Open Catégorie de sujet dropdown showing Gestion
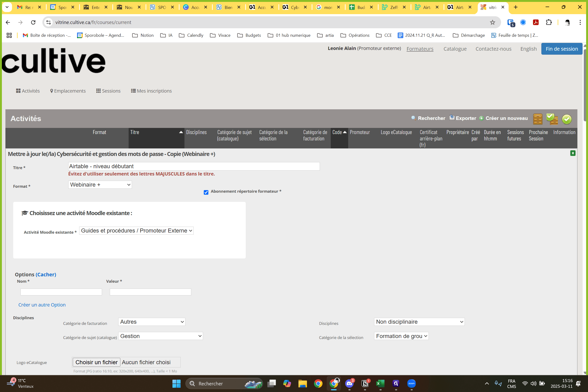The width and height of the screenshot is (588, 392). click(x=160, y=336)
